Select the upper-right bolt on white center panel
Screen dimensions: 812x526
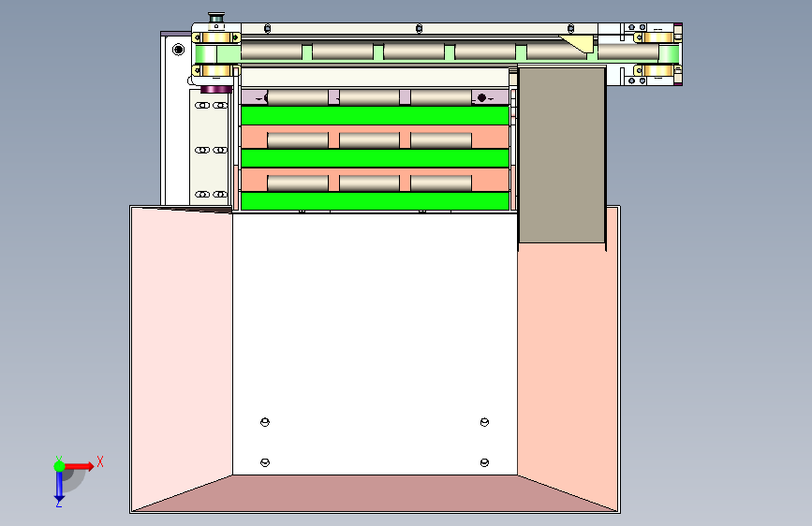click(485, 422)
